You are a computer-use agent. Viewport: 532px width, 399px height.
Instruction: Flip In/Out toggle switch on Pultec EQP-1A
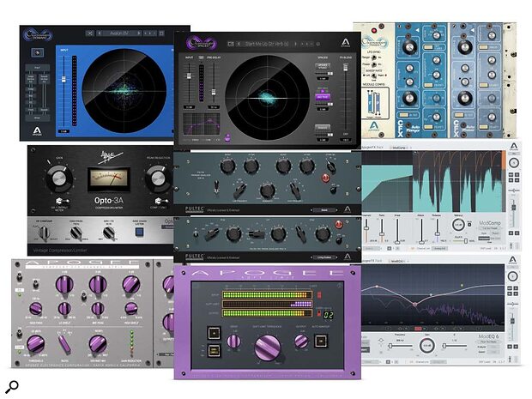pos(216,188)
